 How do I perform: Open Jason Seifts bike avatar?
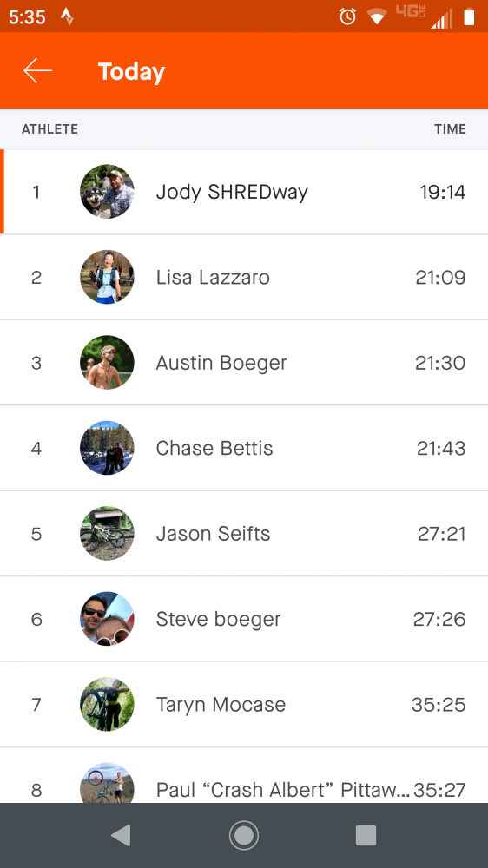[x=107, y=533]
